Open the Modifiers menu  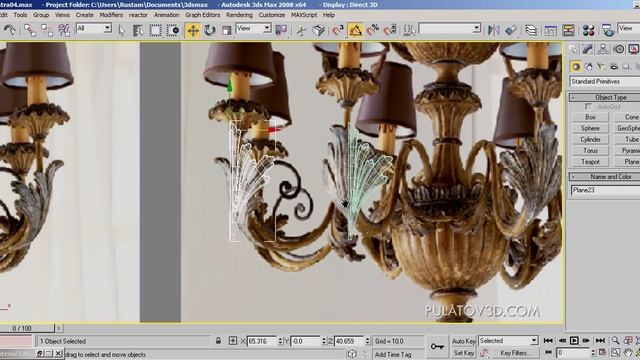(x=111, y=15)
